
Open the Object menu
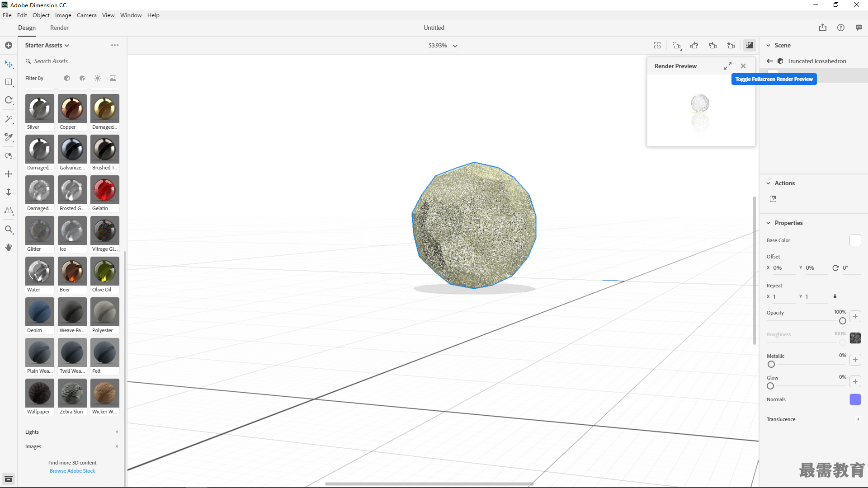pos(41,15)
